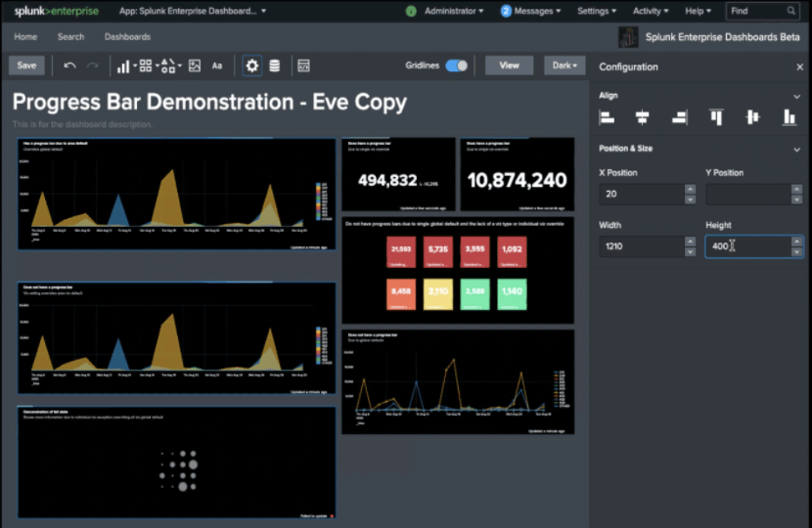Click the yellow 3,110 tile
This screenshot has height=528, width=812.
pos(438,294)
